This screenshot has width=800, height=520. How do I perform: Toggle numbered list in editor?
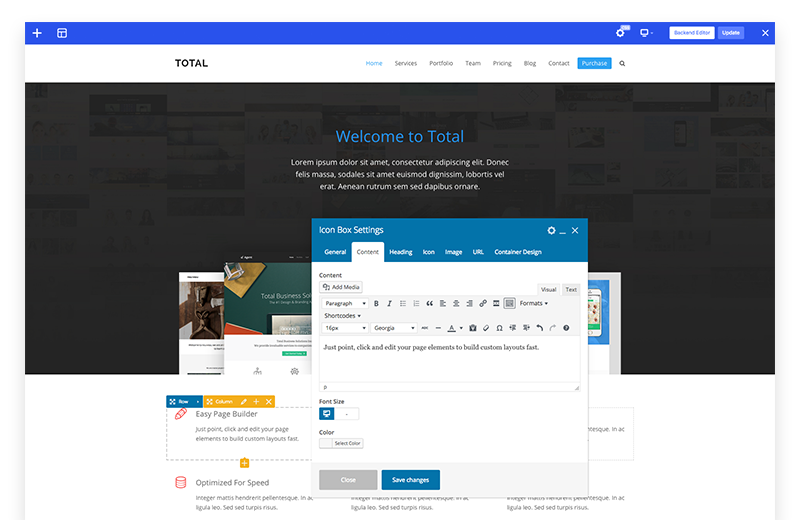(x=416, y=303)
